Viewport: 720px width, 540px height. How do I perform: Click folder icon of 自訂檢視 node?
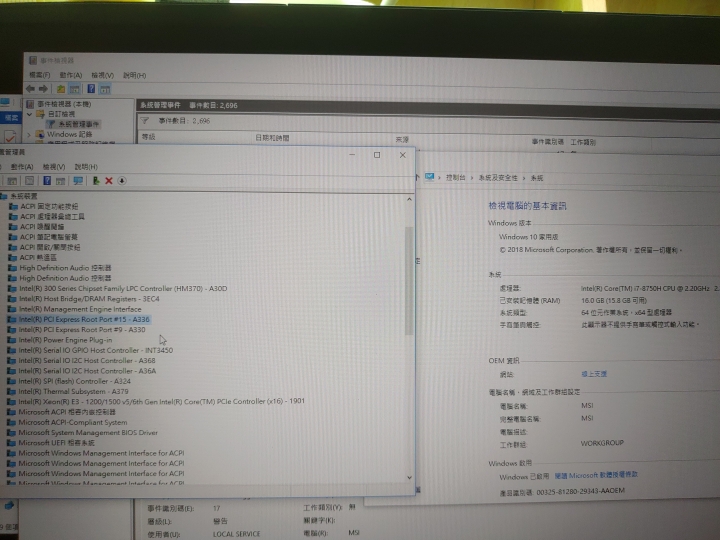click(x=40, y=114)
